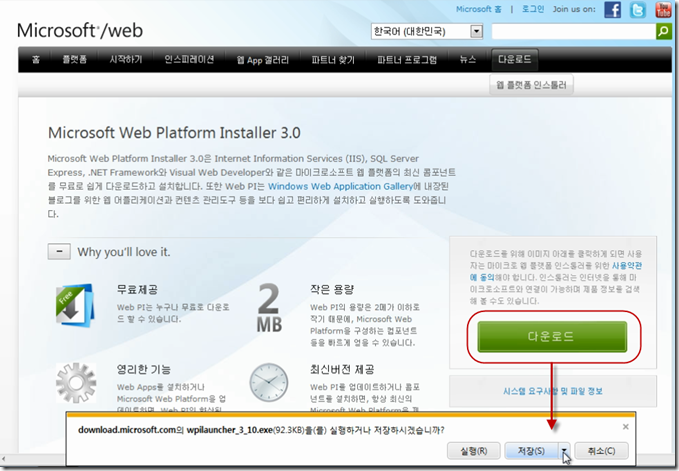Click the Microsoft Web Platform Installer 3.0 heading
679x471 pixels.
click(174, 132)
